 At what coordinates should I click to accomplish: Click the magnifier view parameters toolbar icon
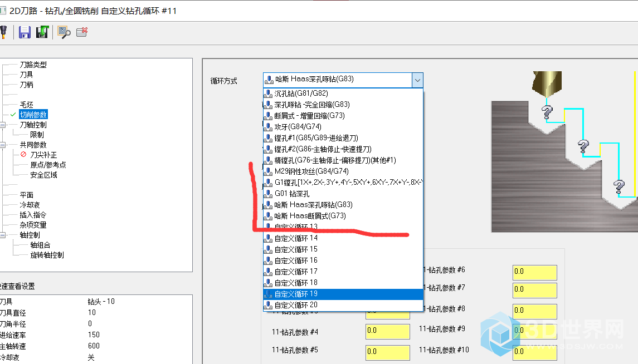point(64,32)
